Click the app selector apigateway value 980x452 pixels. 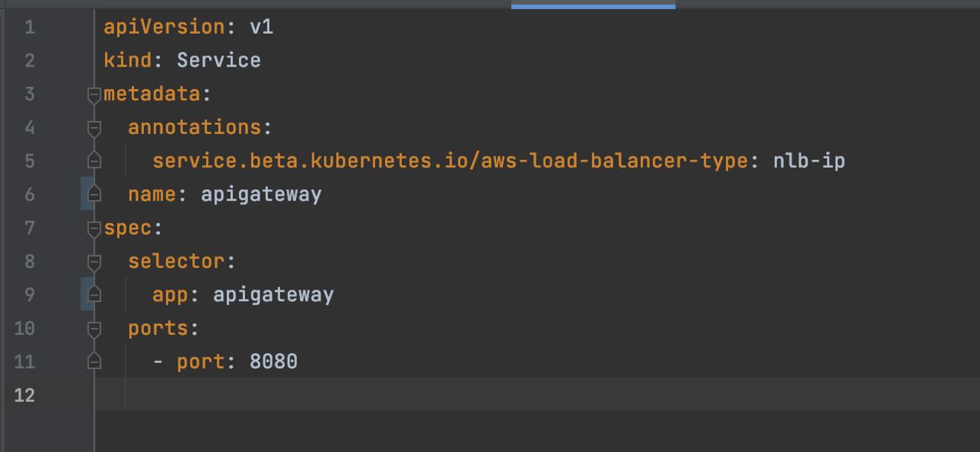click(273, 295)
